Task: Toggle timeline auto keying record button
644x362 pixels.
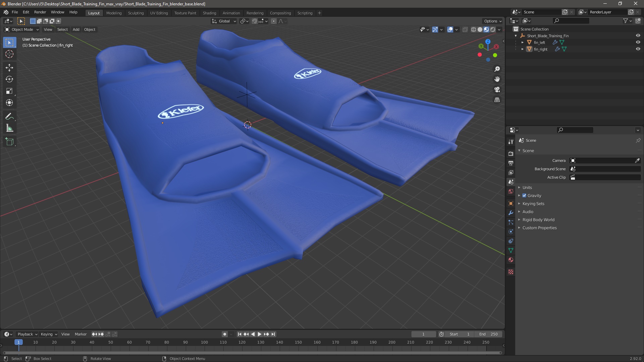Action: click(x=224, y=334)
